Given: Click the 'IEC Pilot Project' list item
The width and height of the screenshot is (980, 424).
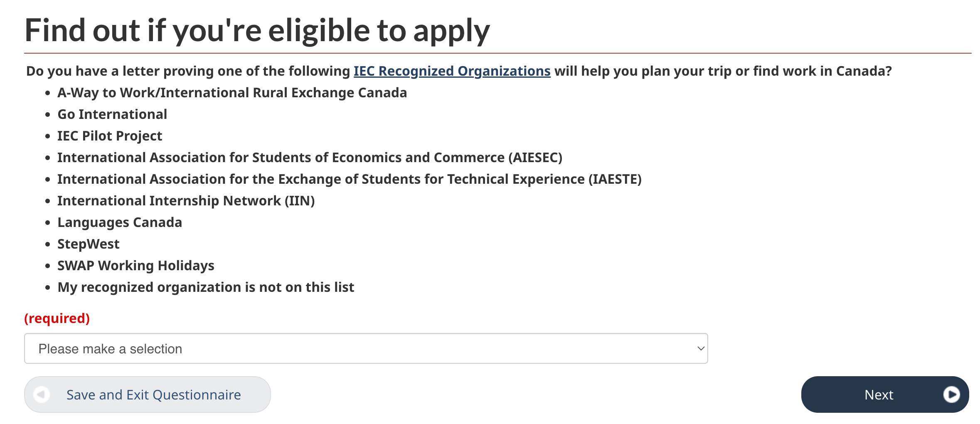Looking at the screenshot, I should (110, 136).
